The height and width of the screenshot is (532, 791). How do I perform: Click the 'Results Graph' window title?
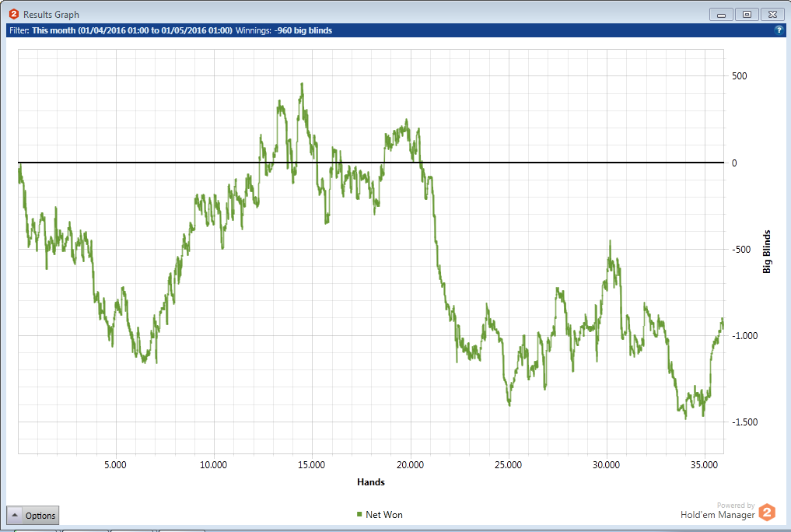click(51, 15)
